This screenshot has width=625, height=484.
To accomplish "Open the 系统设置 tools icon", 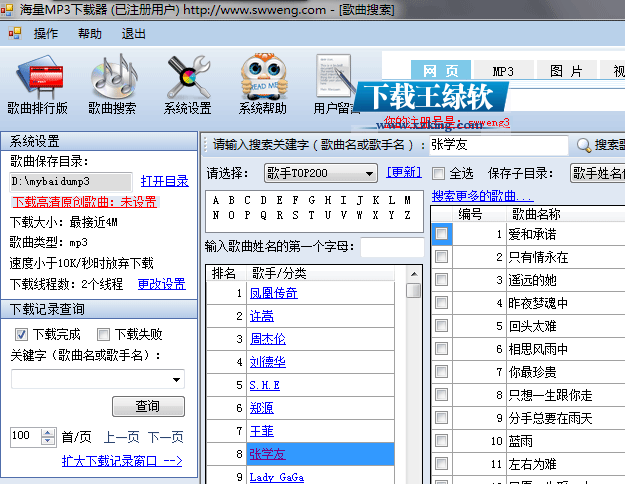I will pos(189,77).
